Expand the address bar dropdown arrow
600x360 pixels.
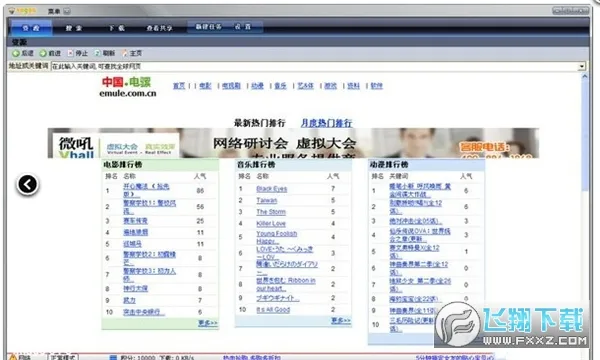pos(582,66)
